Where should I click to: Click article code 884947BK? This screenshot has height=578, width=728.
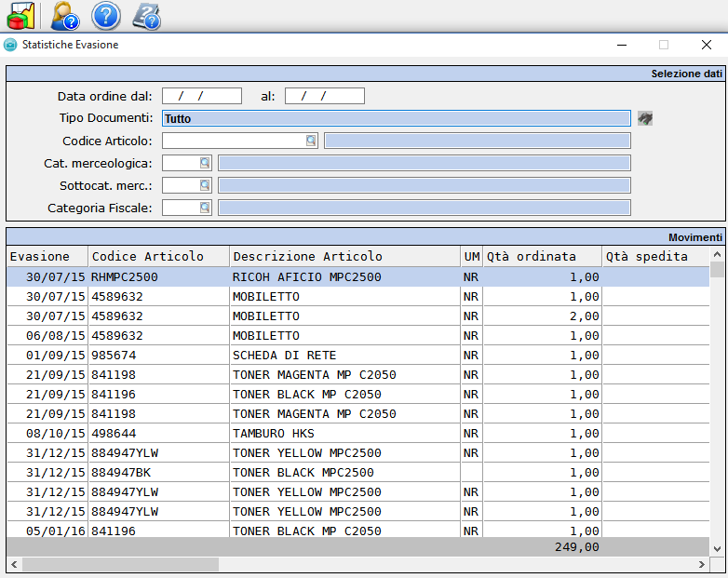(159, 472)
